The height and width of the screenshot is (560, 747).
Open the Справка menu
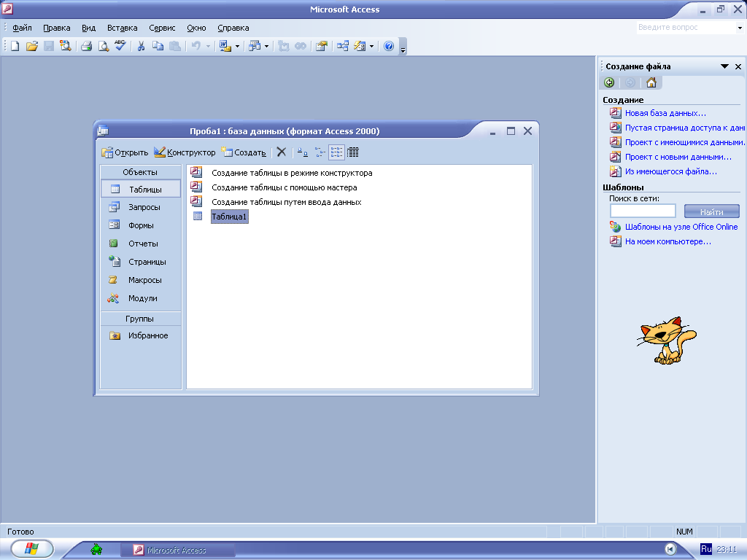click(x=233, y=28)
